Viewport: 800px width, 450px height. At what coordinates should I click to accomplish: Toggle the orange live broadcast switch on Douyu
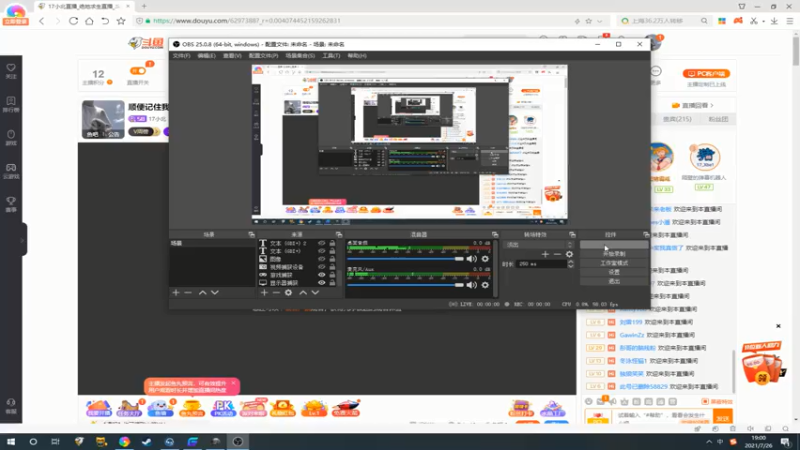point(138,71)
